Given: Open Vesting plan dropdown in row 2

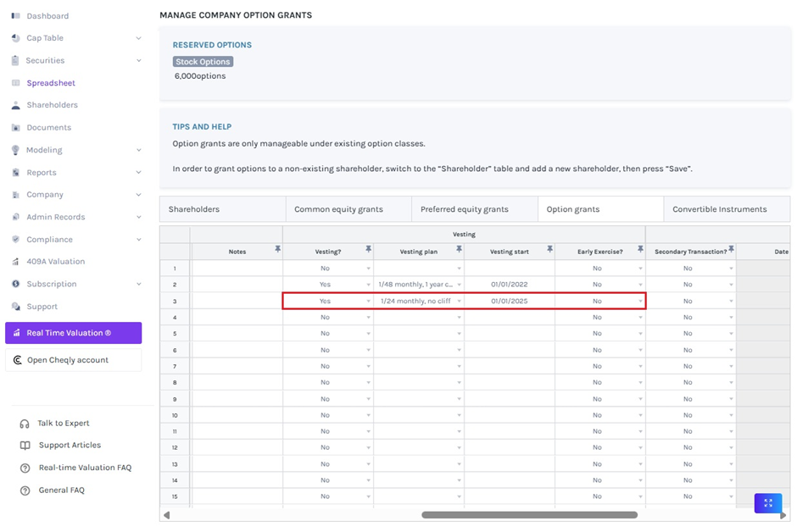Looking at the screenshot, I should (x=459, y=285).
